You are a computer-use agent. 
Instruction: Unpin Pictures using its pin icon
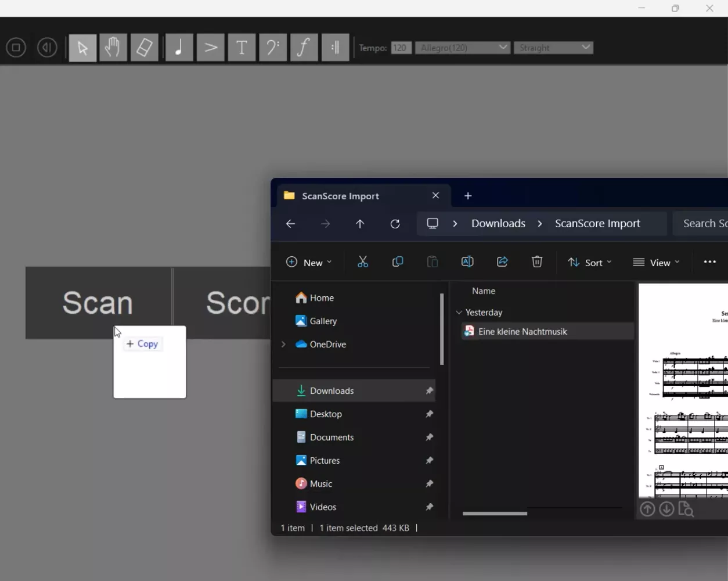[x=430, y=461]
